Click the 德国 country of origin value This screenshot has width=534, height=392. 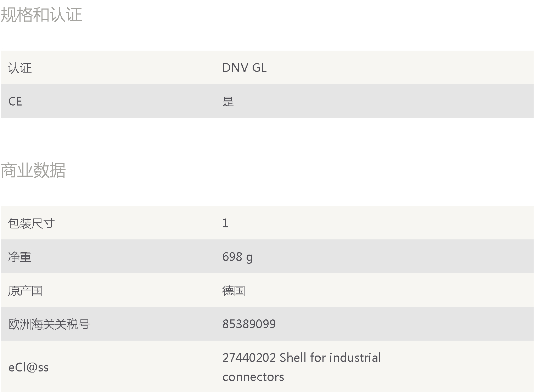(x=234, y=291)
